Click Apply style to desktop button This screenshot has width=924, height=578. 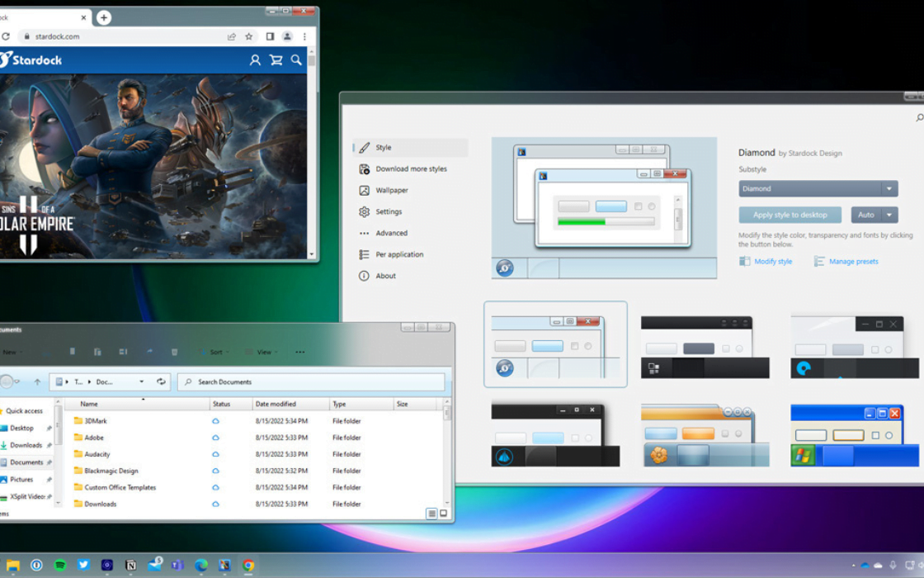[x=790, y=215]
